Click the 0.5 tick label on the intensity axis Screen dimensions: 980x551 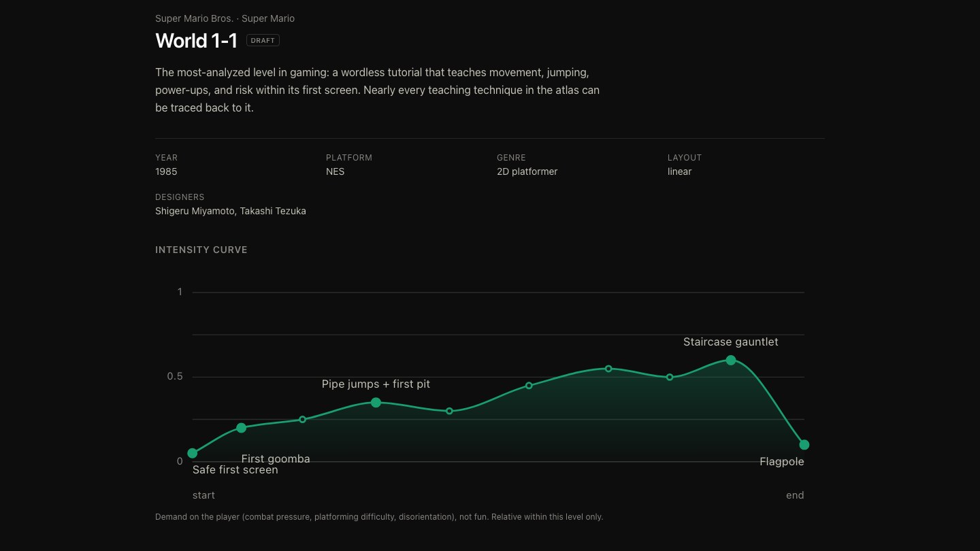click(175, 377)
